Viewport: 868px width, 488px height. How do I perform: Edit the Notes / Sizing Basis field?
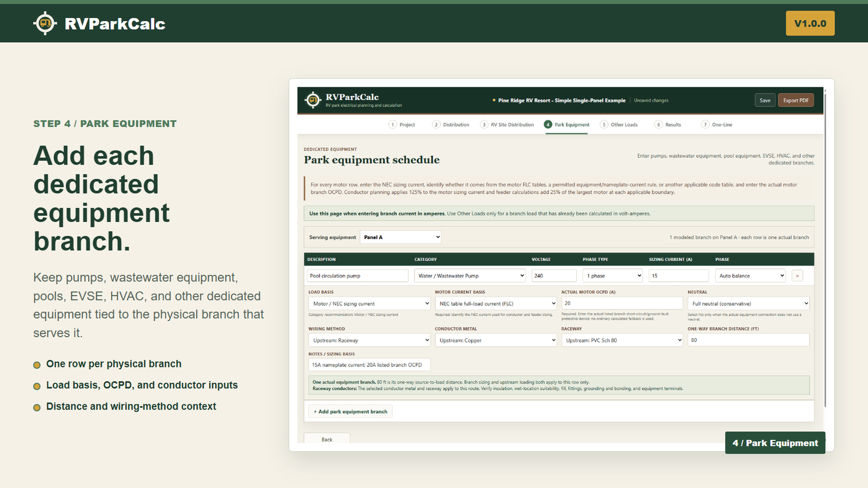(369, 364)
